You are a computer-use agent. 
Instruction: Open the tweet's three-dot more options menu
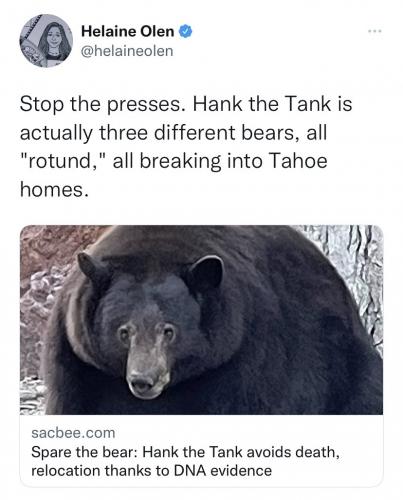click(x=375, y=32)
